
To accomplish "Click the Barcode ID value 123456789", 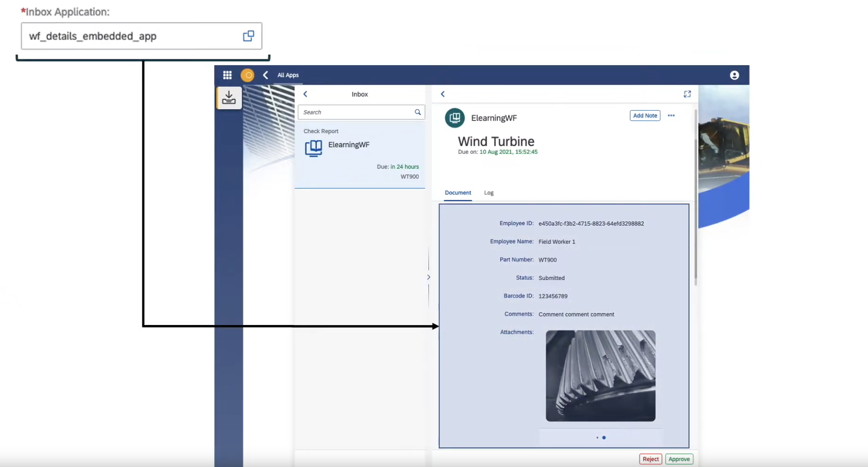I will (x=553, y=296).
